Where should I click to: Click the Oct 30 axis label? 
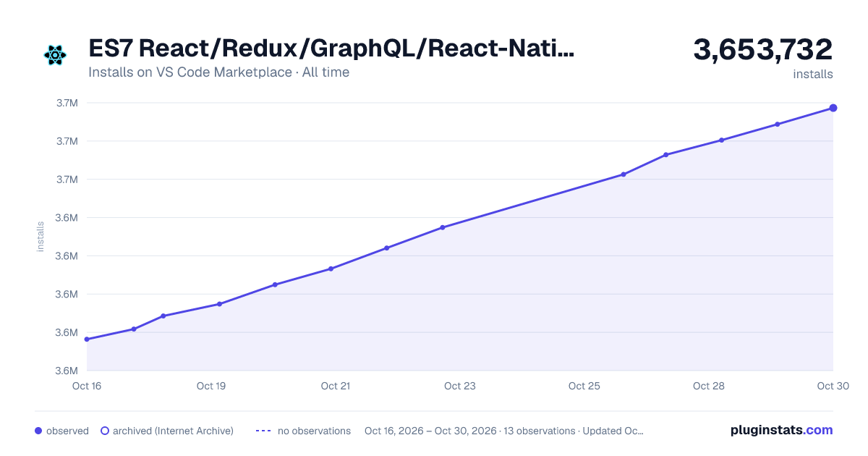[832, 386]
